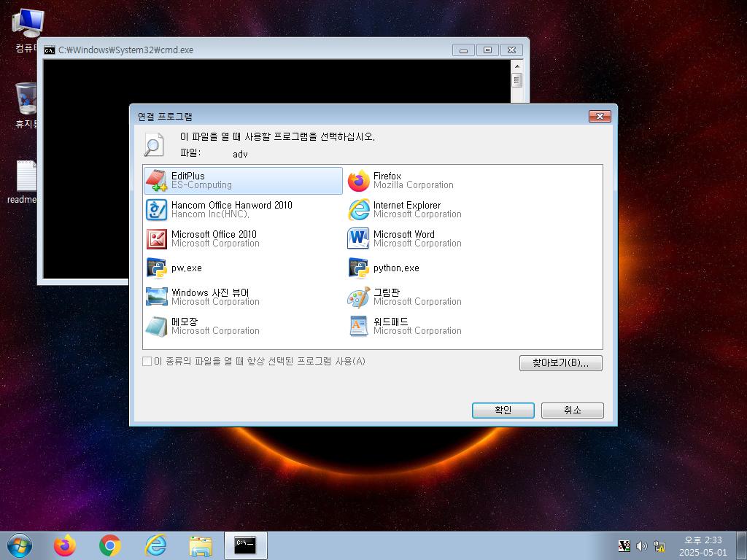Select the Microsoft Word icon

tap(359, 238)
